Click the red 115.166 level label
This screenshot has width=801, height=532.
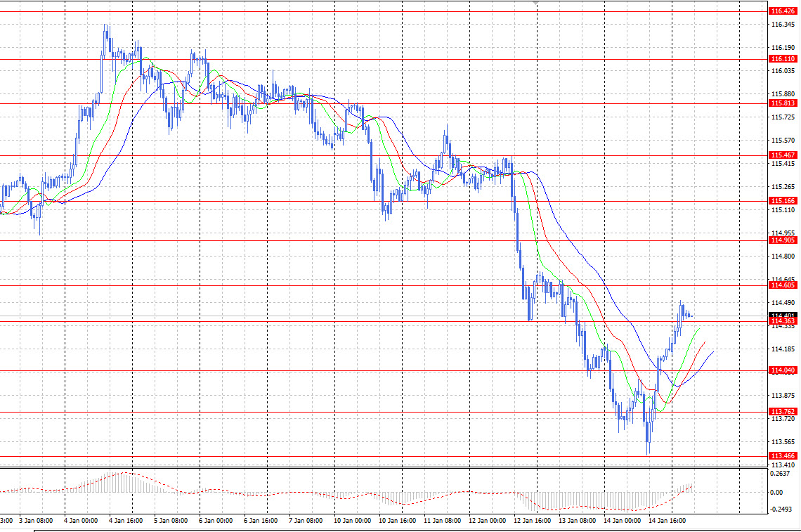coord(783,202)
